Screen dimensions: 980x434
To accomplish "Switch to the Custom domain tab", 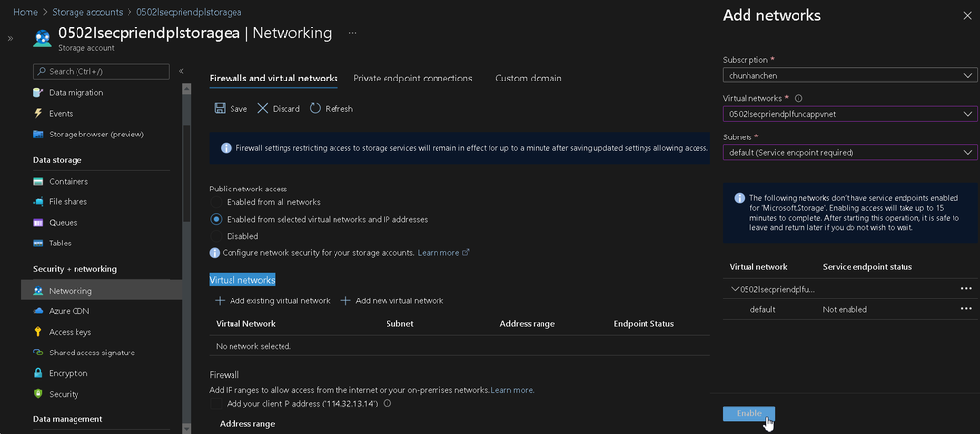I will pos(528,79).
